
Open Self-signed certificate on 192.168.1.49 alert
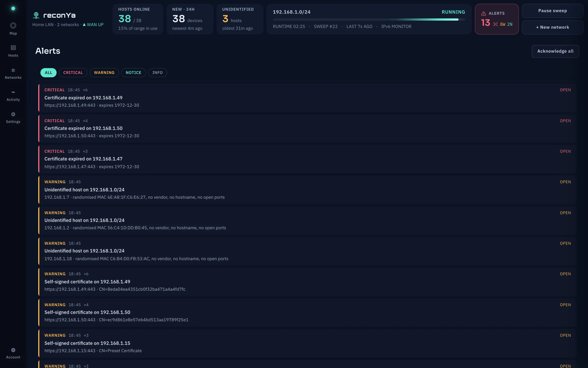coord(307,282)
